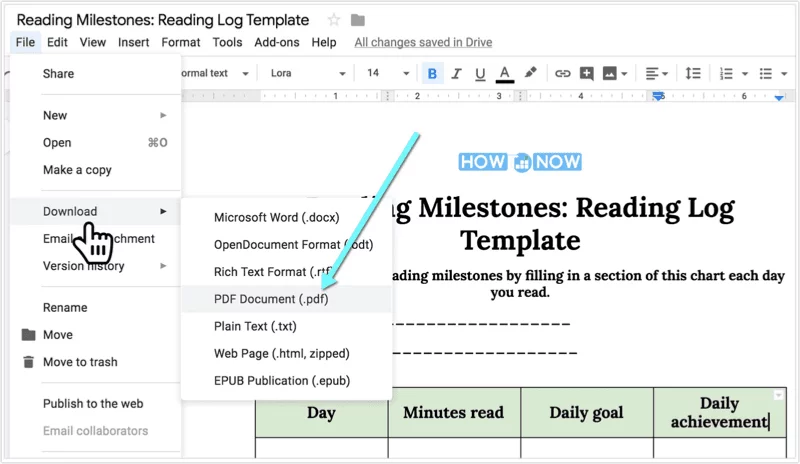The width and height of the screenshot is (800, 464).
Task: Click the Daily goal table header cell
Action: pos(587,412)
